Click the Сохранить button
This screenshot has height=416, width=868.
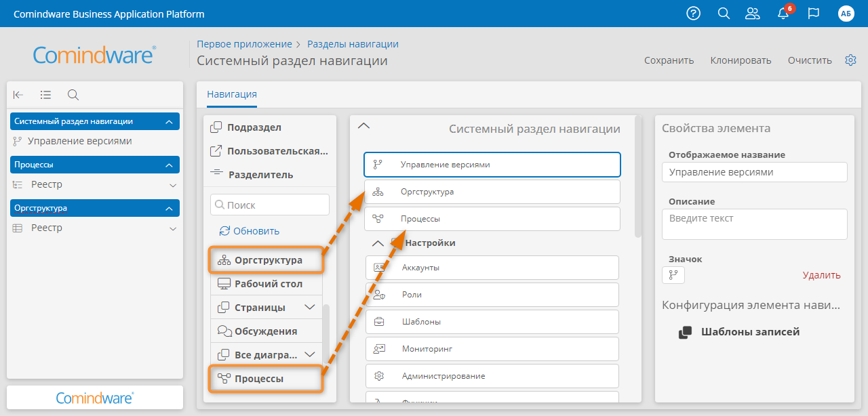tap(669, 60)
